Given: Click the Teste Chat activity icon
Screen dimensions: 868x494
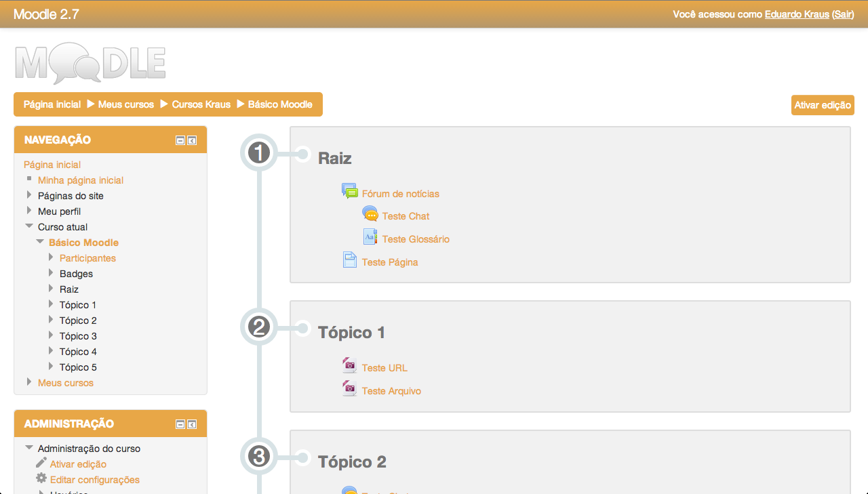Looking at the screenshot, I should click(370, 214).
